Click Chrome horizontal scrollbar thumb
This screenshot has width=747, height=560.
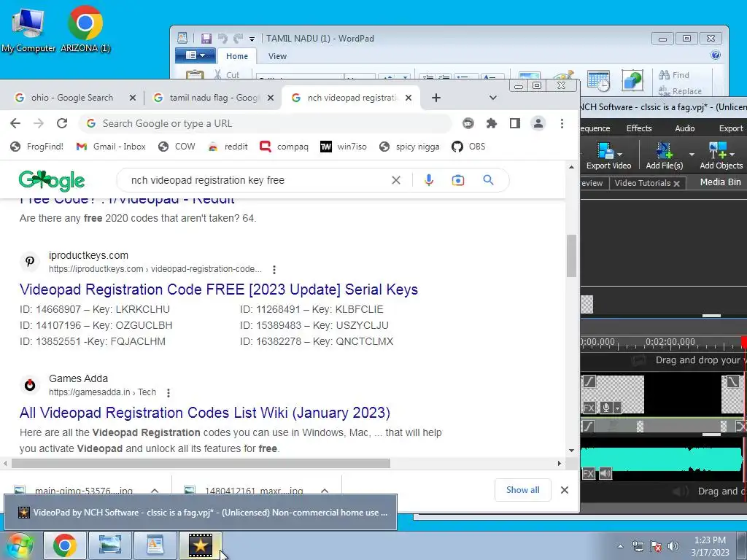pyautogui.click(x=201, y=463)
